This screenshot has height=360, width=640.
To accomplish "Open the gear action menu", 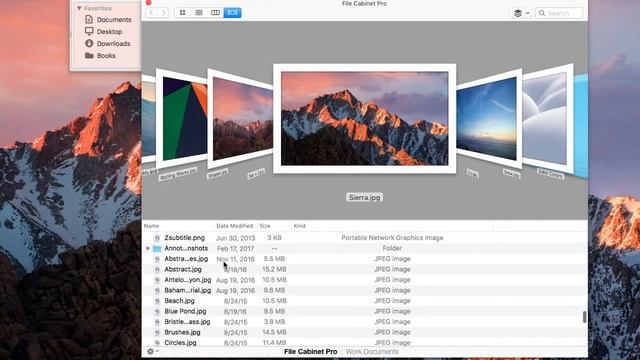I will point(152,351).
